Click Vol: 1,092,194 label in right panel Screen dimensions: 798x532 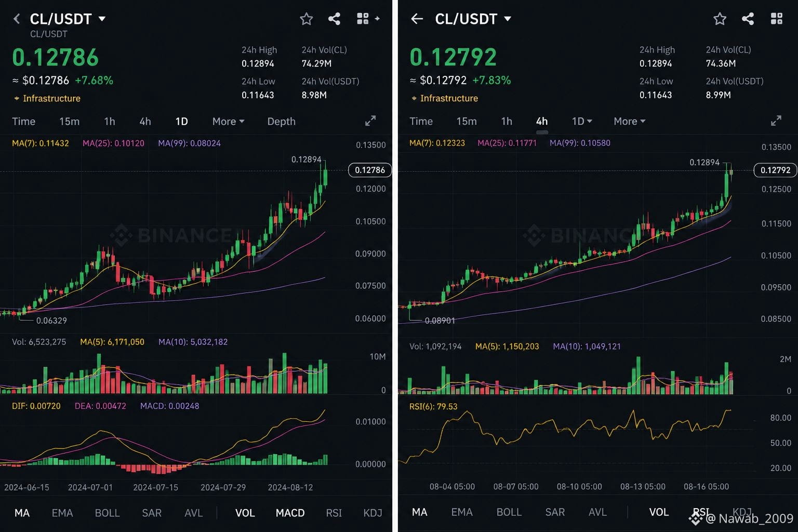[x=435, y=346]
